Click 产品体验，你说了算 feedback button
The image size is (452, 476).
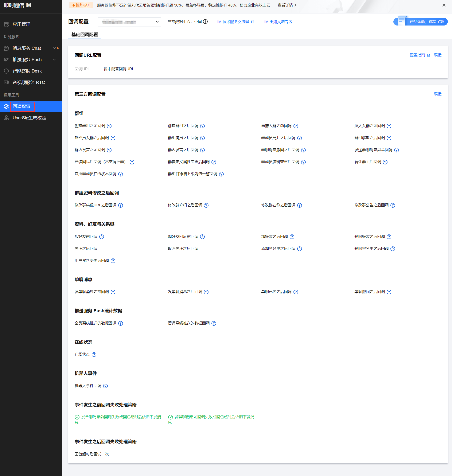click(x=426, y=22)
